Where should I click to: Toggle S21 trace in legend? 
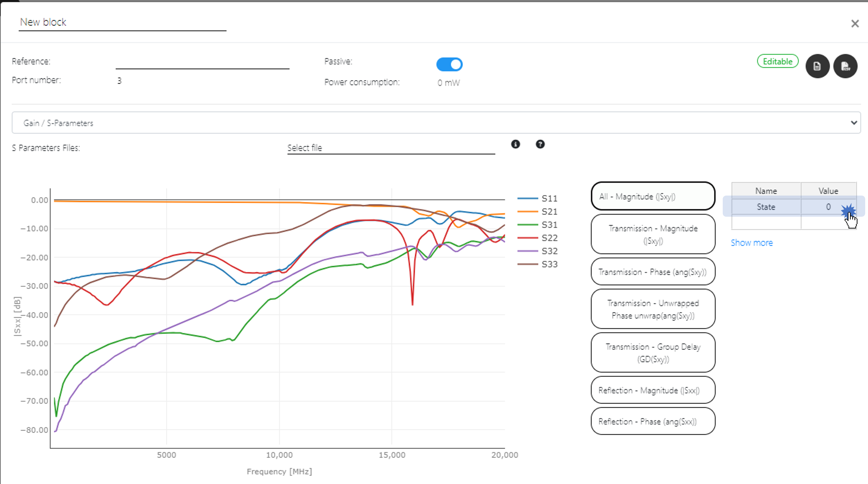coord(537,211)
